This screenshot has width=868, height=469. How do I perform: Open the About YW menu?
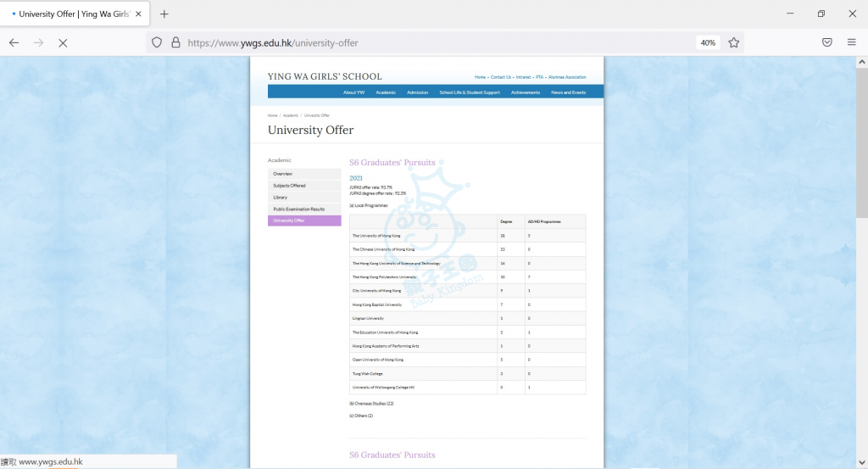coord(353,92)
